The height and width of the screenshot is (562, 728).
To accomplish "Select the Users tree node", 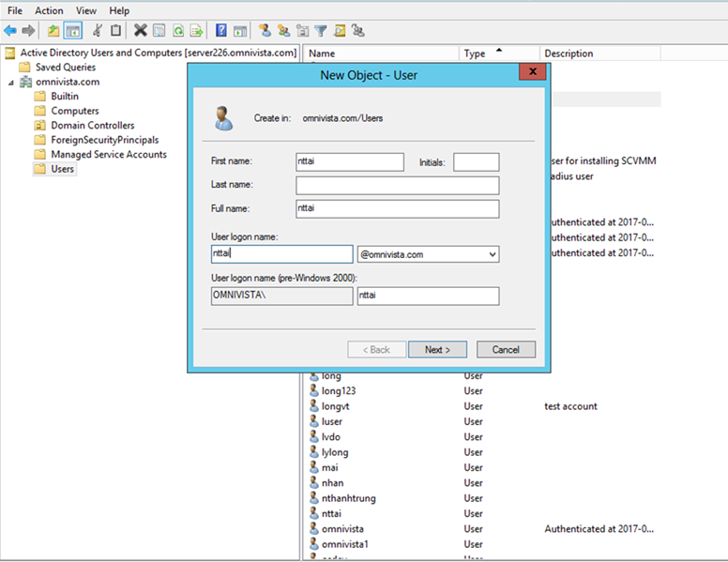I will [x=62, y=169].
